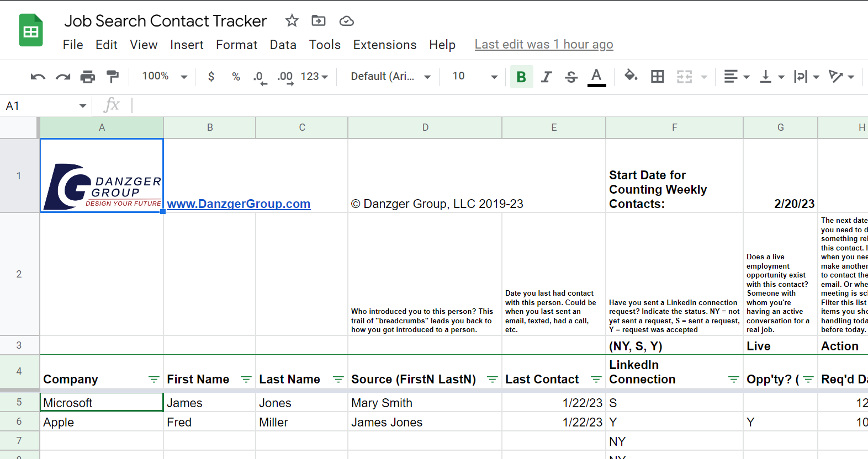The image size is (868, 459).
Task: Open the Fill color picker
Action: tap(631, 76)
